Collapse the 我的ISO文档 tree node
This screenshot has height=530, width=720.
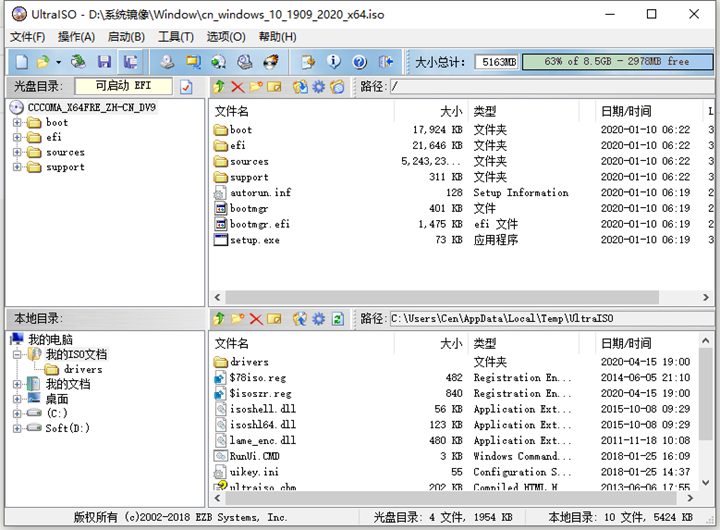(17, 355)
